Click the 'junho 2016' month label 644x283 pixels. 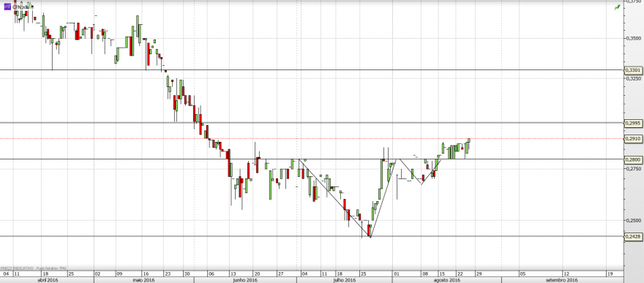click(244, 280)
